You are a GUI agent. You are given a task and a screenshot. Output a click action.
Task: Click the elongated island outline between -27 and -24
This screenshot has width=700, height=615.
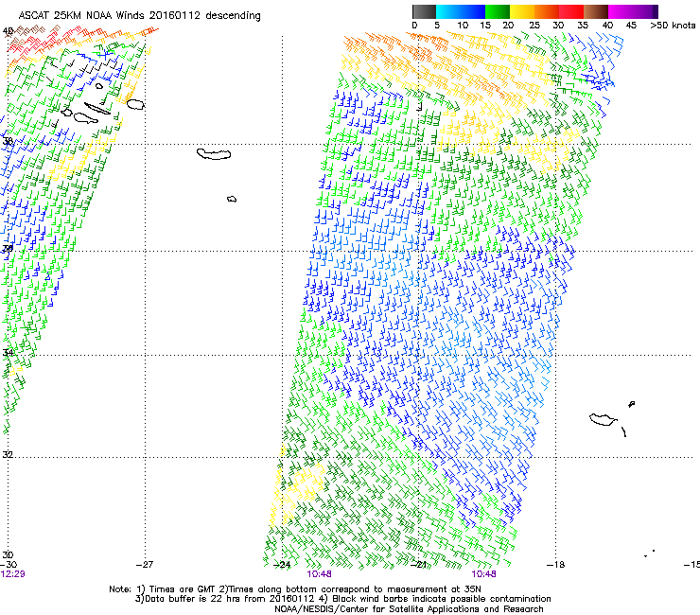click(214, 154)
